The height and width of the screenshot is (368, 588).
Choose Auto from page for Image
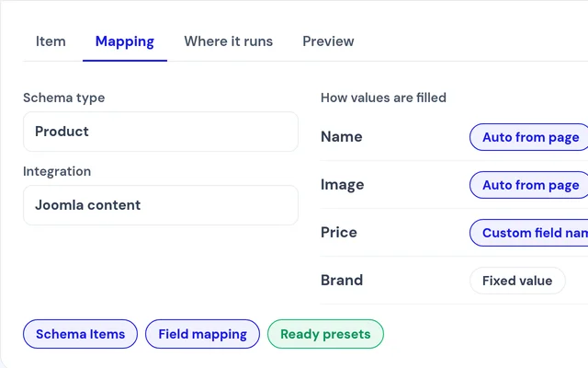click(529, 185)
